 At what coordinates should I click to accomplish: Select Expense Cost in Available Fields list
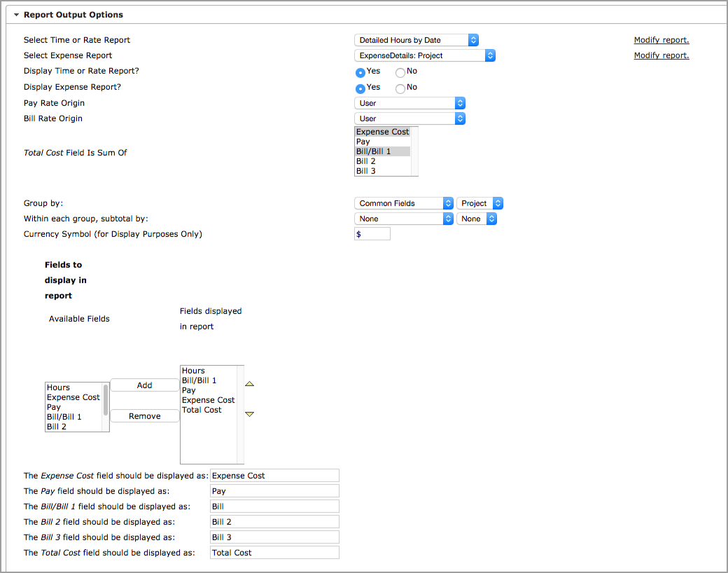pyautogui.click(x=73, y=397)
